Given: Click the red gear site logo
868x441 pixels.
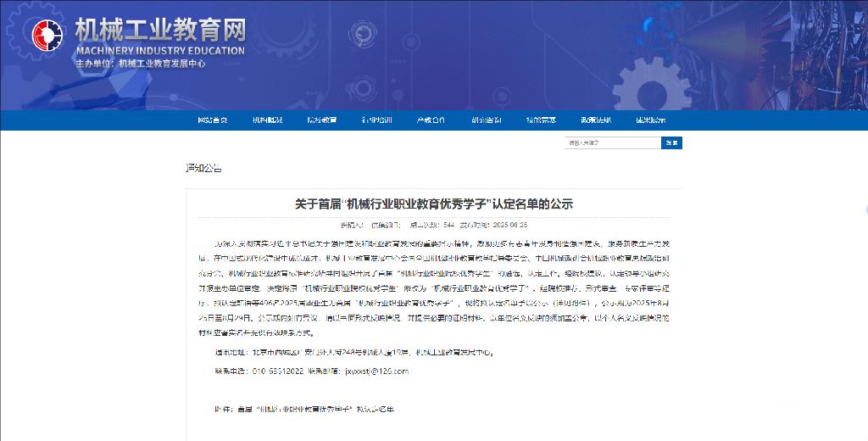Looking at the screenshot, I should click(x=47, y=36).
